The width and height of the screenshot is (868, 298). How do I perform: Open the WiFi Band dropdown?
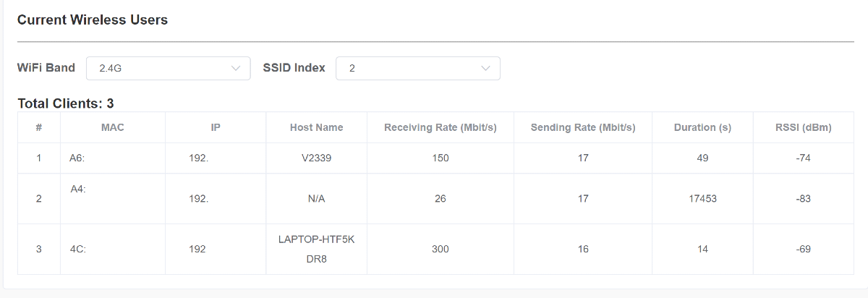click(168, 68)
